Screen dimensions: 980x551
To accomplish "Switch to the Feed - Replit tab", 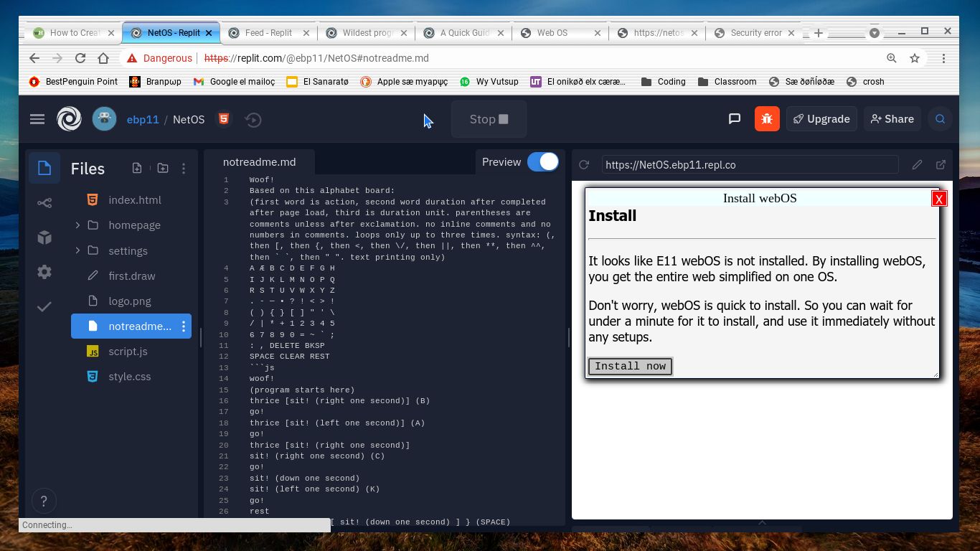I will 268,32.
